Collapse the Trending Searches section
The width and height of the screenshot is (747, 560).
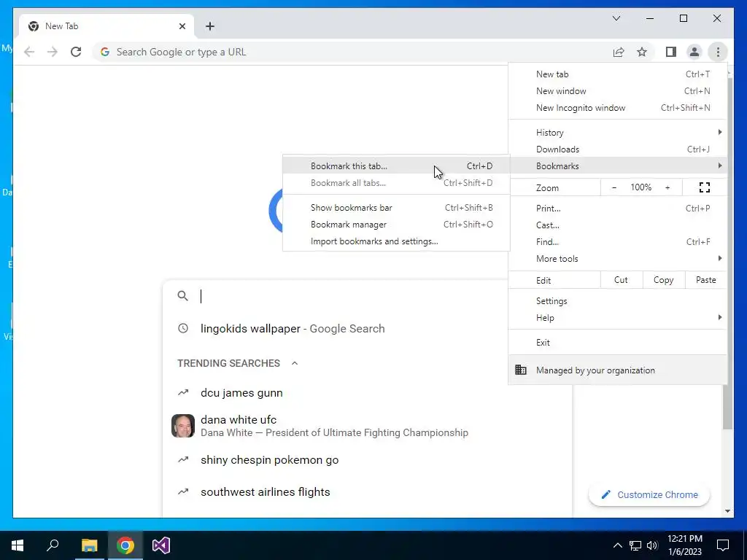pyautogui.click(x=295, y=363)
